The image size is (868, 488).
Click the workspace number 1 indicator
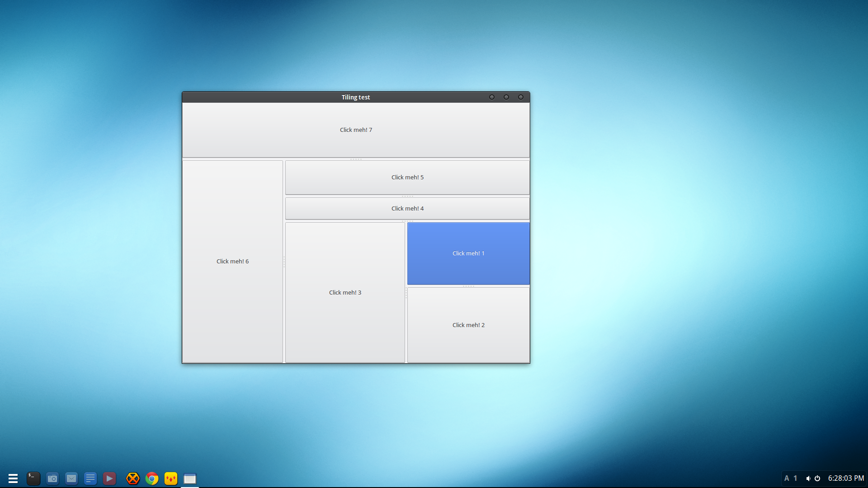click(795, 478)
